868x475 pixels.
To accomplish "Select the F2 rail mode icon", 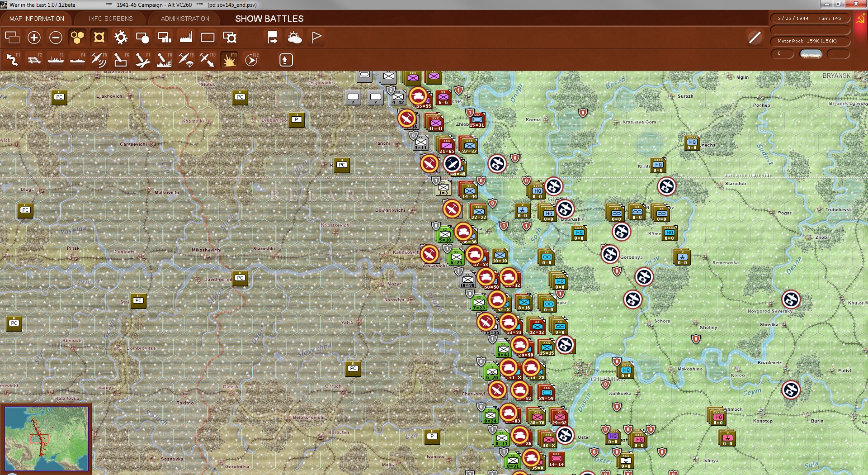I will pos(34,60).
